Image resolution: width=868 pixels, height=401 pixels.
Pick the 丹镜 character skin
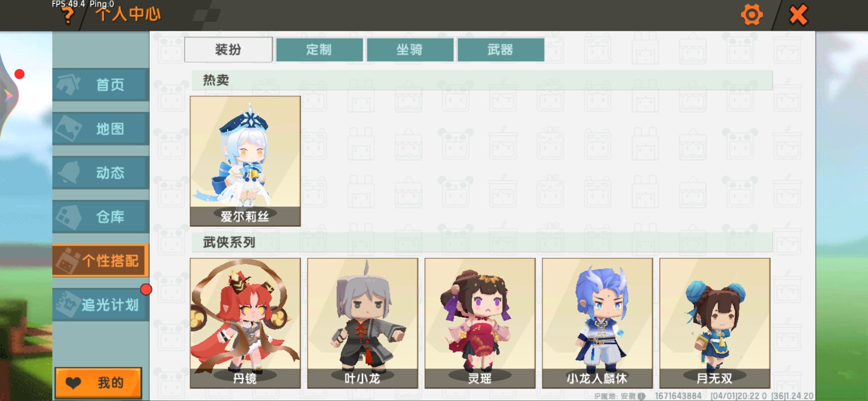245,323
